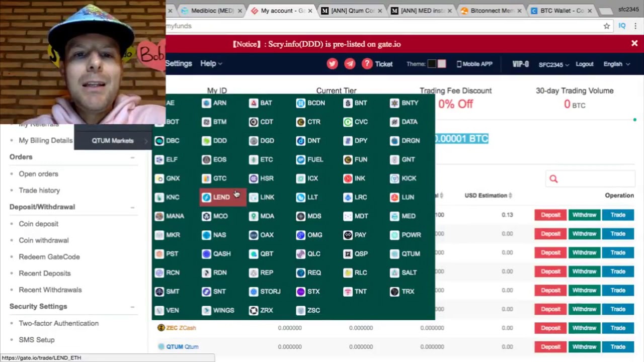Open the Telegram icon link
The height and width of the screenshot is (362, 644).
(350, 64)
